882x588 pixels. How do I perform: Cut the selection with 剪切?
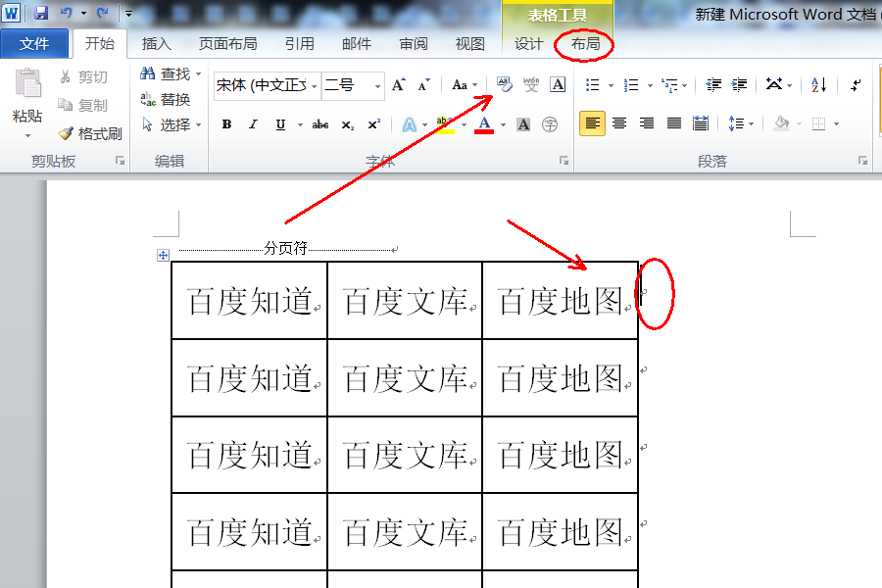[x=84, y=76]
